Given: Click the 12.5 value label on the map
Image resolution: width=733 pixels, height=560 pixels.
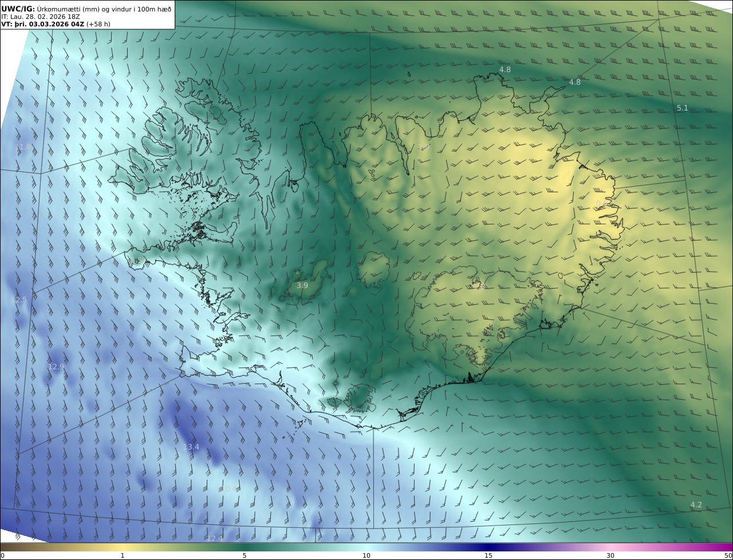Looking at the screenshot, I should [x=19, y=299].
